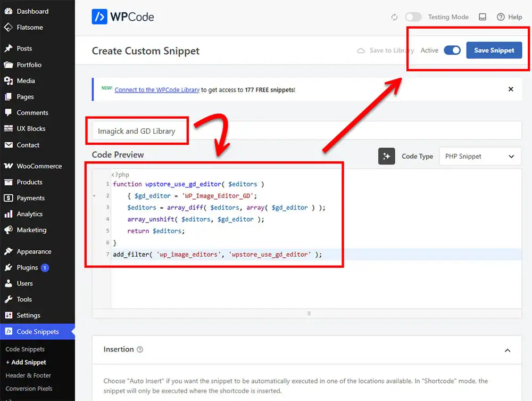Image resolution: width=532 pixels, height=401 pixels.
Task: Open Code Snippets menu item
Action: 37,332
